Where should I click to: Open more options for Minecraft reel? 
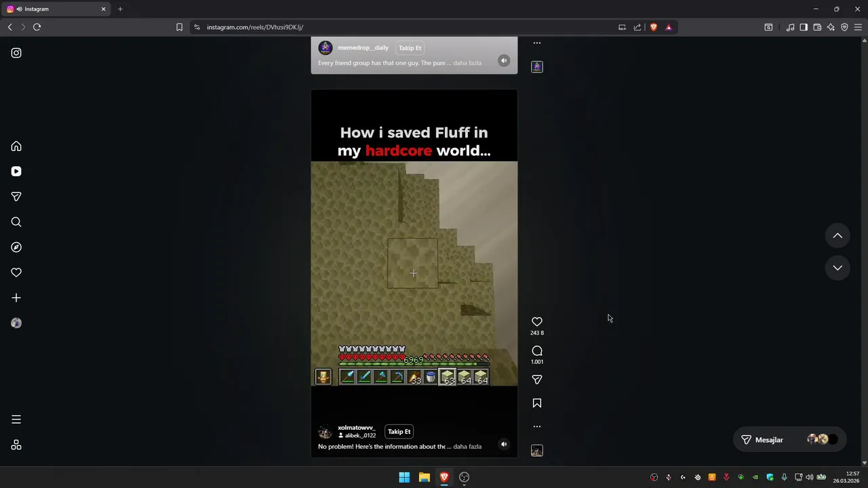pyautogui.click(x=537, y=426)
